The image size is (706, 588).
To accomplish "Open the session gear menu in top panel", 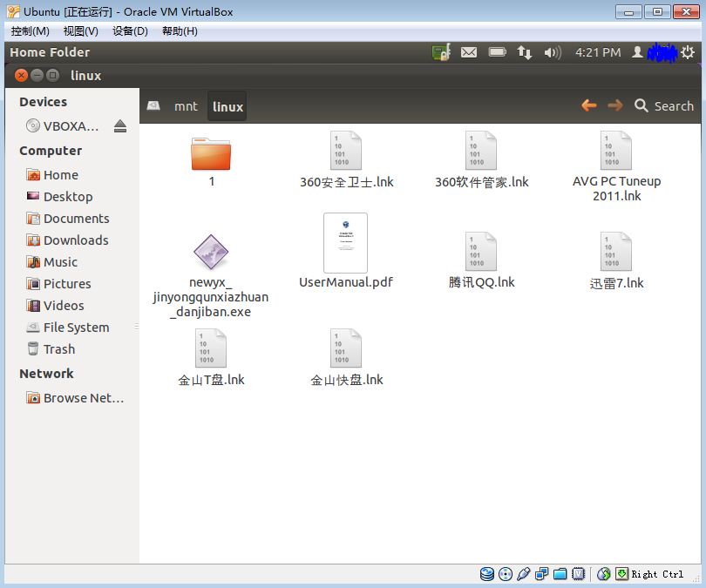I will pos(688,52).
